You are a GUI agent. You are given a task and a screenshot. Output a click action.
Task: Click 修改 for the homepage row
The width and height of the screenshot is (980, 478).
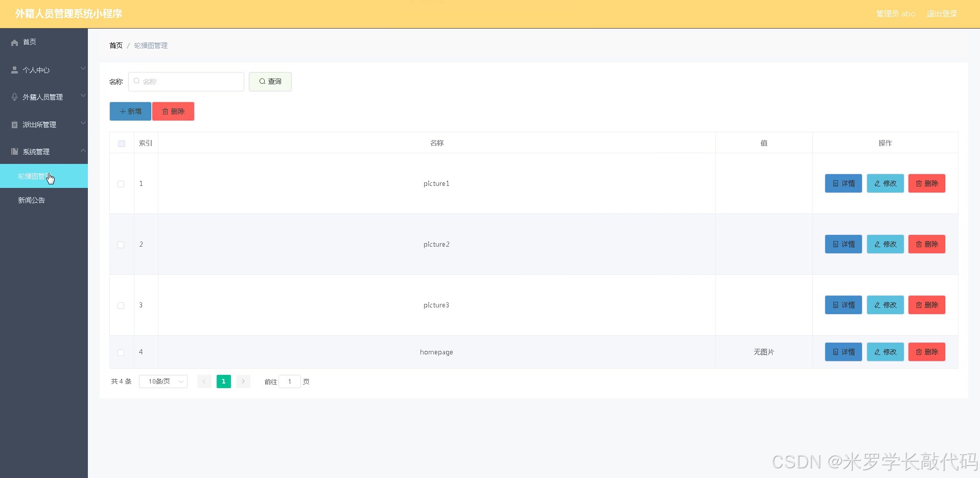point(885,352)
